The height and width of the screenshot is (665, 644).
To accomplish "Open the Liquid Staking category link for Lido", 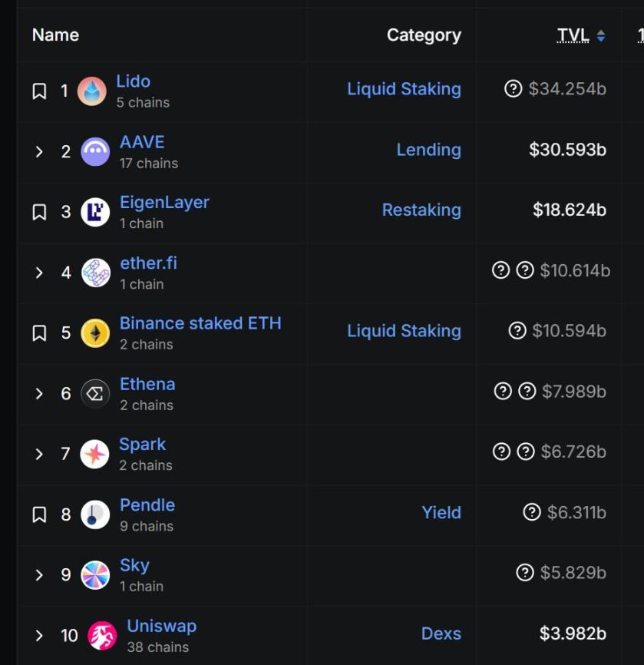I will [404, 89].
